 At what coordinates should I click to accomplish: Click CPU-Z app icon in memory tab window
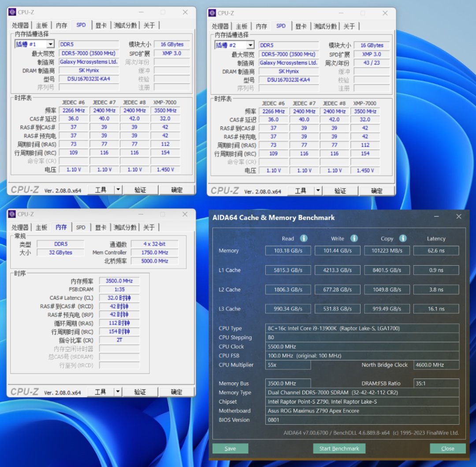click(12, 214)
